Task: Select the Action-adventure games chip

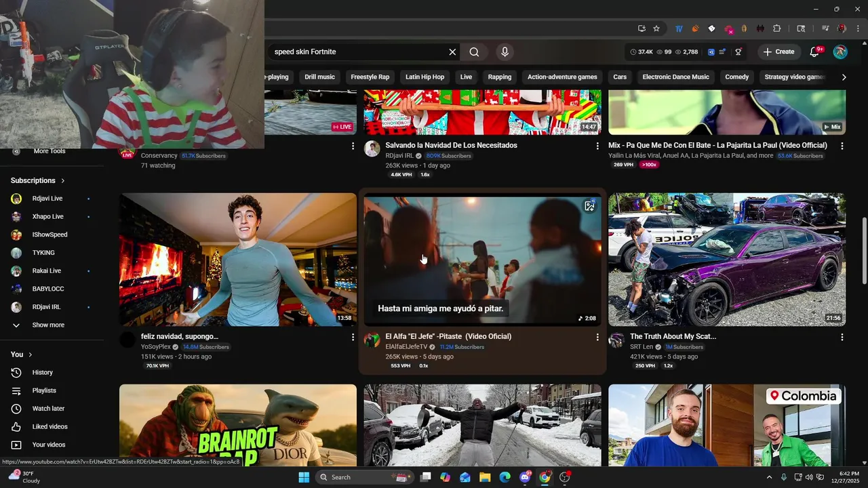Action: click(x=562, y=77)
